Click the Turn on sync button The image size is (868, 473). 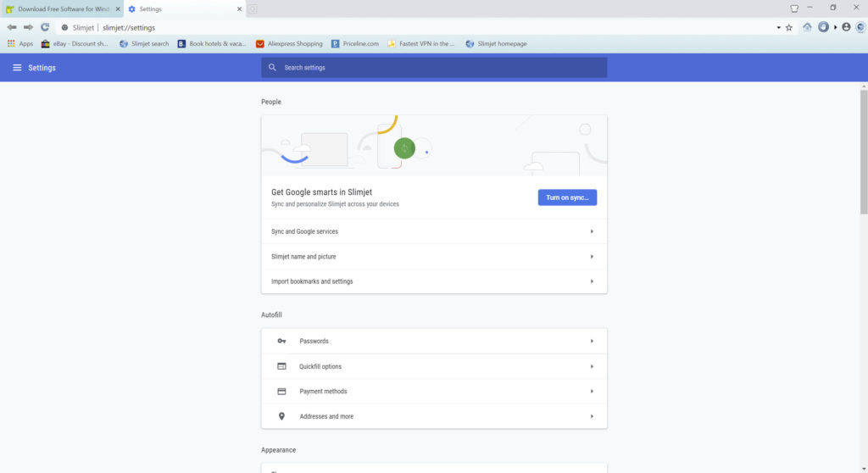[x=567, y=198]
